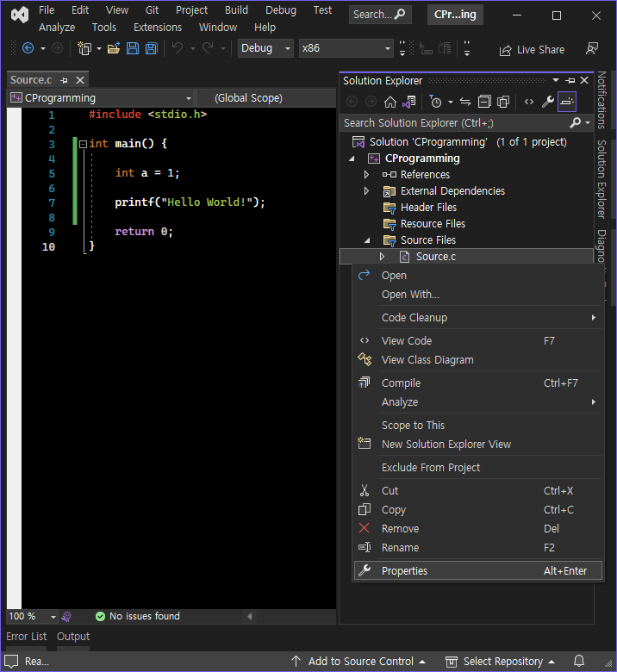Image resolution: width=617 pixels, height=672 pixels.
Task: Open the Build menu
Action: (236, 9)
